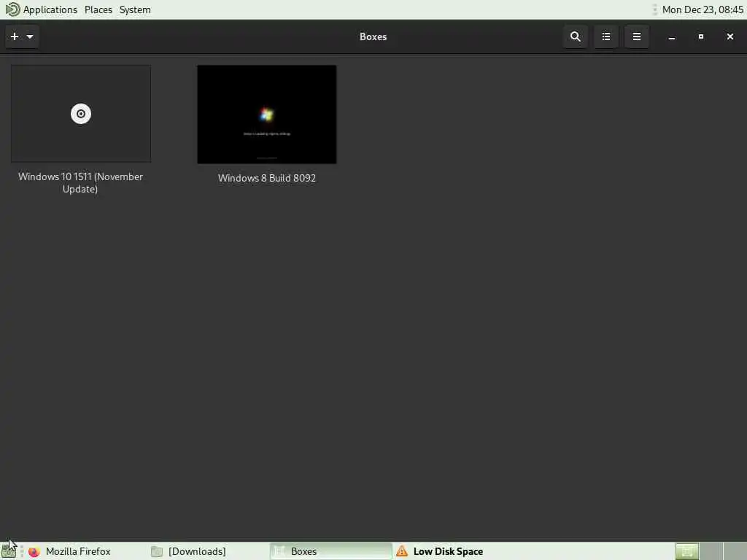Switch to list view icon
Viewport: 747px width, 560px height.
pyautogui.click(x=606, y=36)
